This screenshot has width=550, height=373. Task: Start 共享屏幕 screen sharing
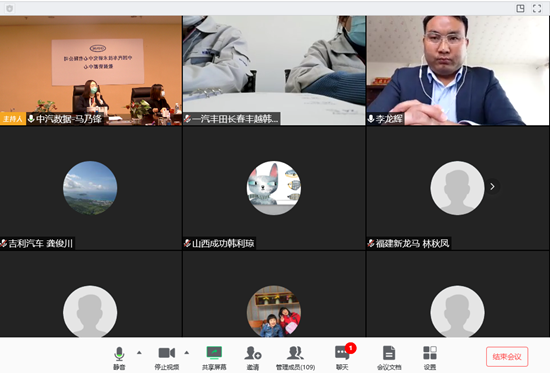214,358
